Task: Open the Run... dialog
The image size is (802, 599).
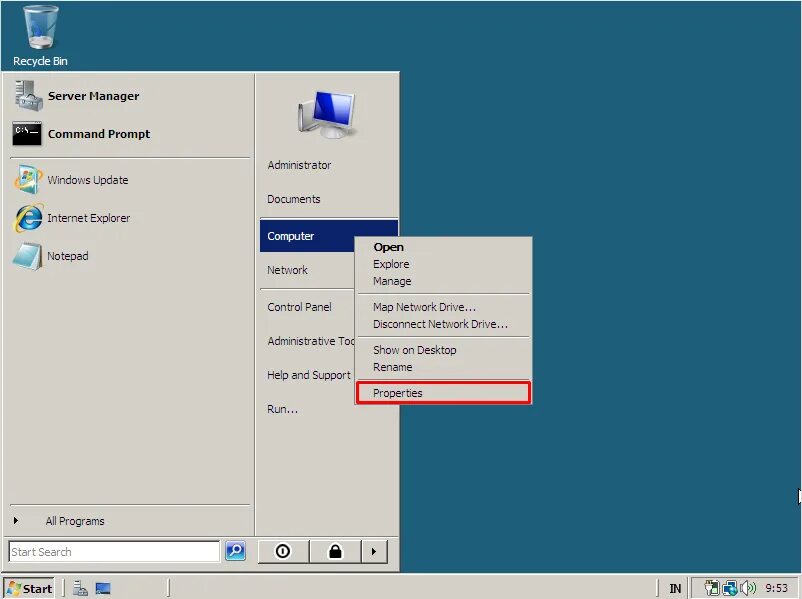Action: pos(282,409)
